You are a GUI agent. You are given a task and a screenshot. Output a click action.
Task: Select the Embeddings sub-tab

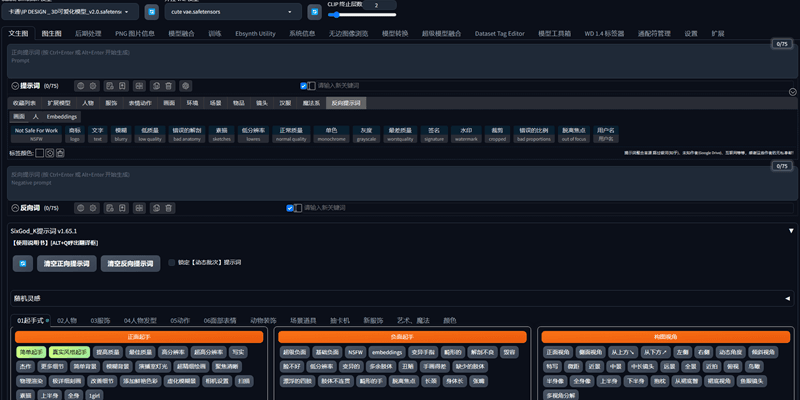pos(62,117)
